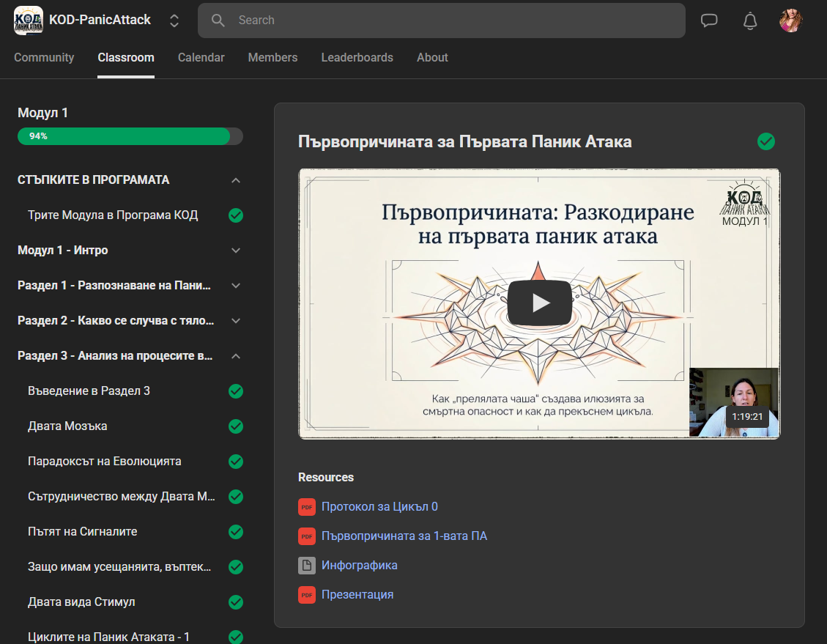Expand the Модул 1 - Интро chevron
The width and height of the screenshot is (827, 644).
[236, 251]
